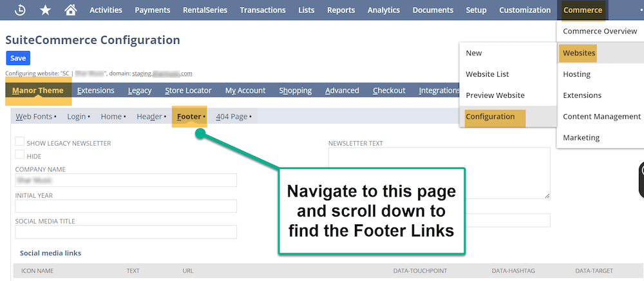Open the Reports menu
The height and width of the screenshot is (281, 644).
[x=341, y=10]
